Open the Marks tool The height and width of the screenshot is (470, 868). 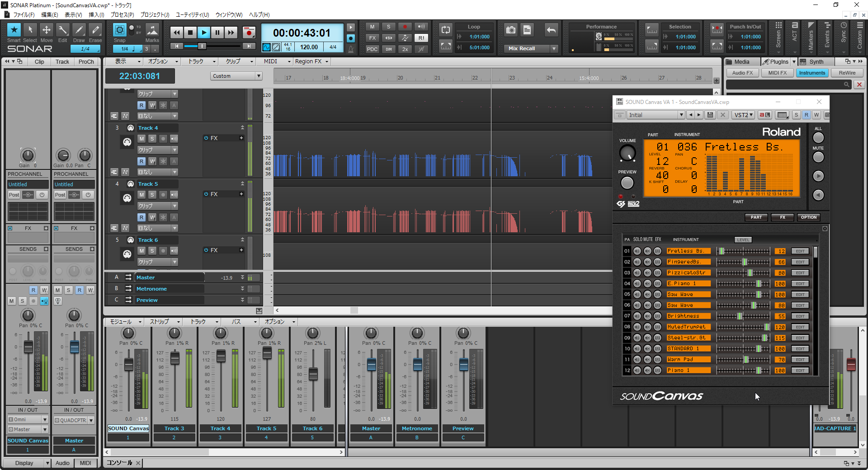[x=152, y=30]
